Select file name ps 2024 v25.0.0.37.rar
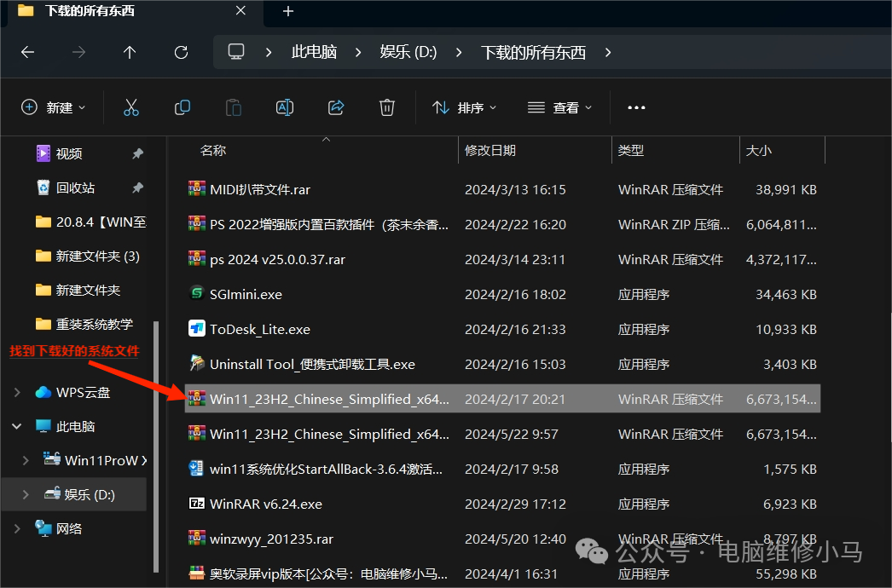 click(x=278, y=259)
